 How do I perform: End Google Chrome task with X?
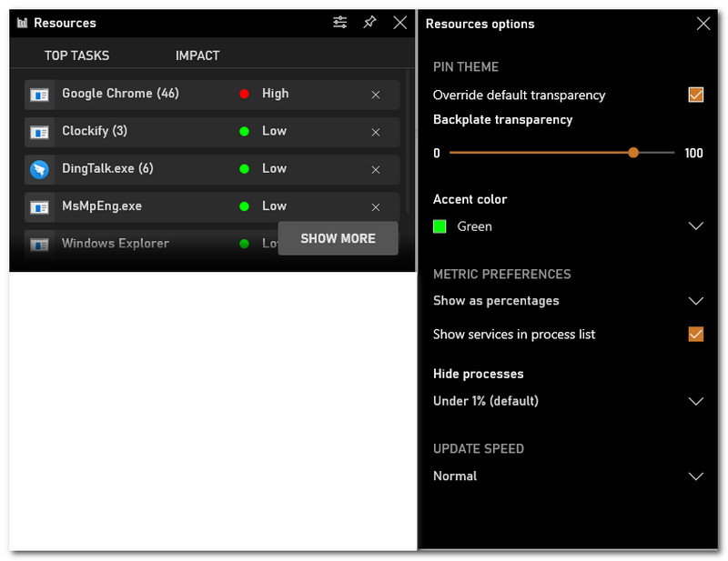[376, 95]
